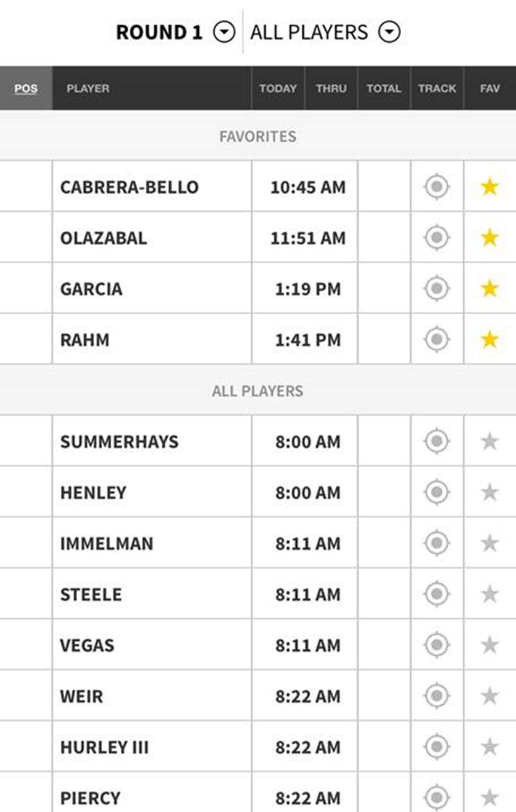Screen dimensions: 516x812
Task: Click the PLAYER column header
Action: point(88,88)
